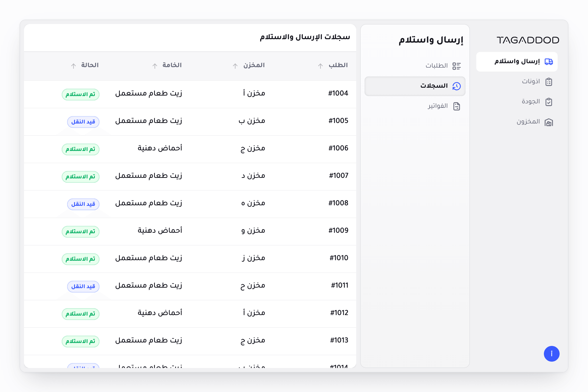Click the document icon for الفواتير
The image size is (588, 392).
[x=456, y=106]
